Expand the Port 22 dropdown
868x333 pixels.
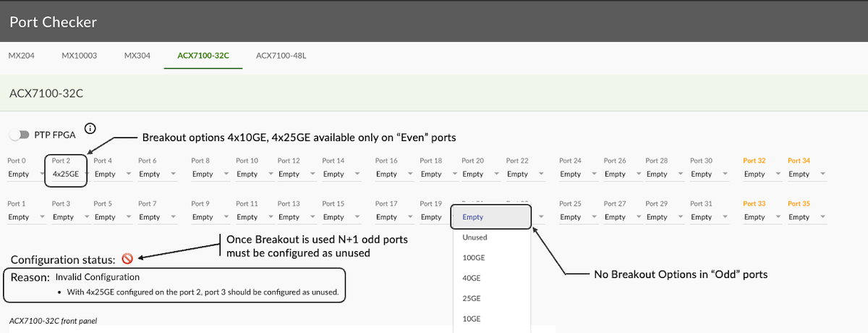point(525,174)
